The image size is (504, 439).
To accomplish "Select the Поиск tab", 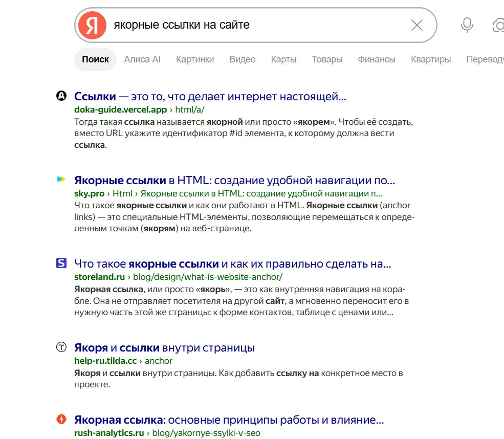I will (x=95, y=59).
